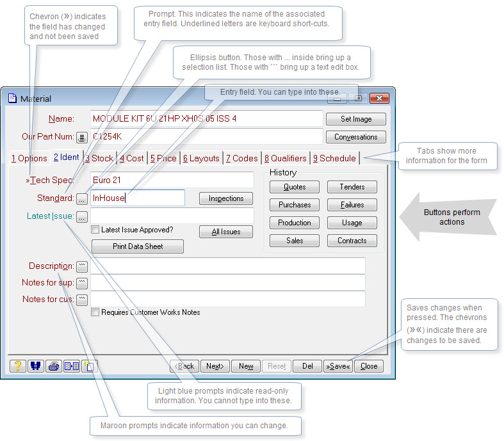Viewport: 504px width, 441px height.
Task: Open the 6 Layouts tab
Action: click(x=201, y=158)
